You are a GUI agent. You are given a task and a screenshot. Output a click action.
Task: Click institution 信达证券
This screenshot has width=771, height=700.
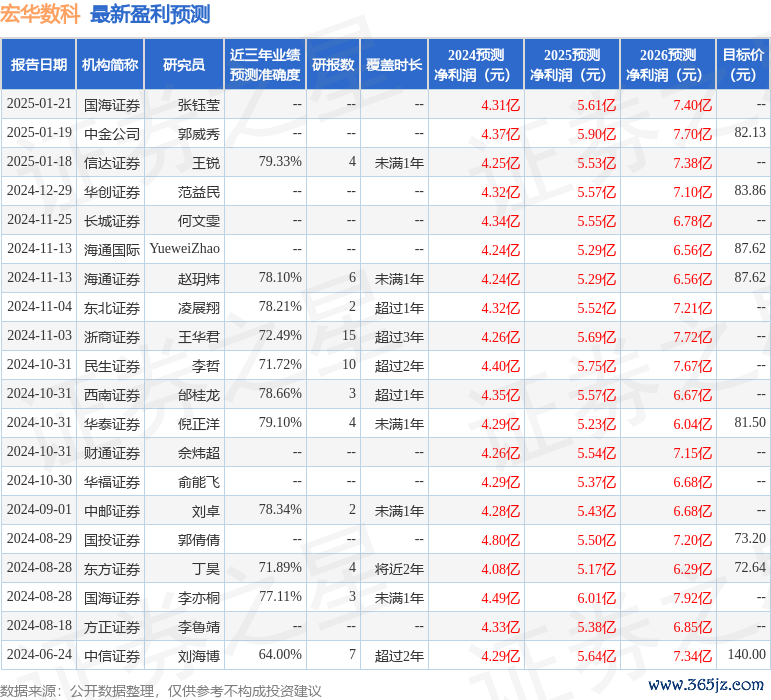112,163
